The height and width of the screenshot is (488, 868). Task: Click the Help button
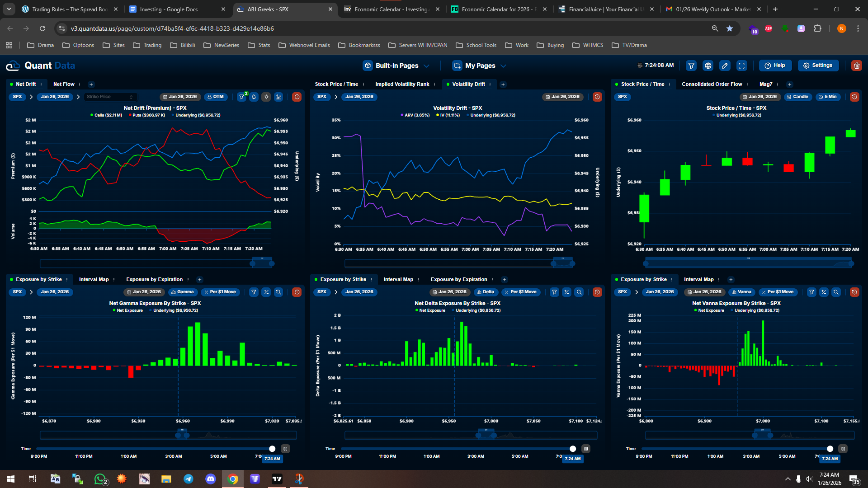coord(775,66)
